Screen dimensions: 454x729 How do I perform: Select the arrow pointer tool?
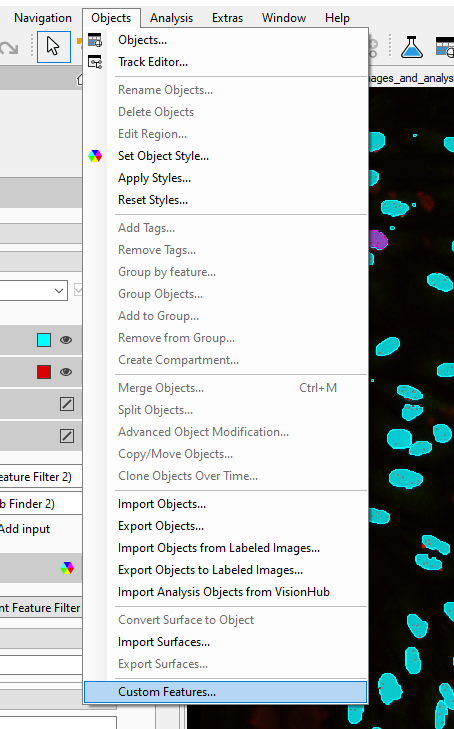(54, 46)
